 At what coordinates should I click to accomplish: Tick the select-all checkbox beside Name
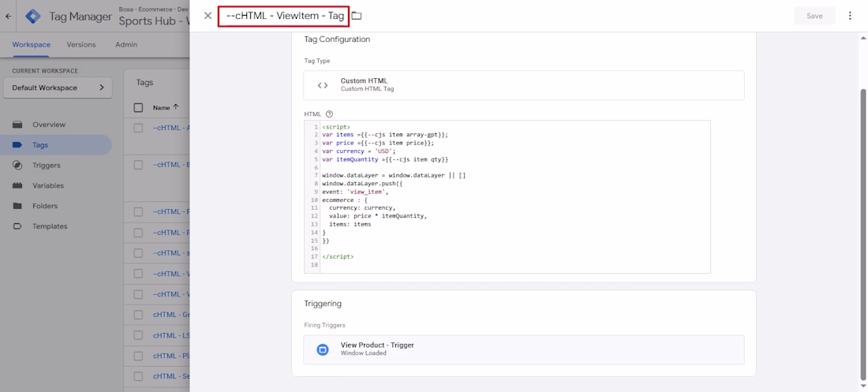(138, 107)
